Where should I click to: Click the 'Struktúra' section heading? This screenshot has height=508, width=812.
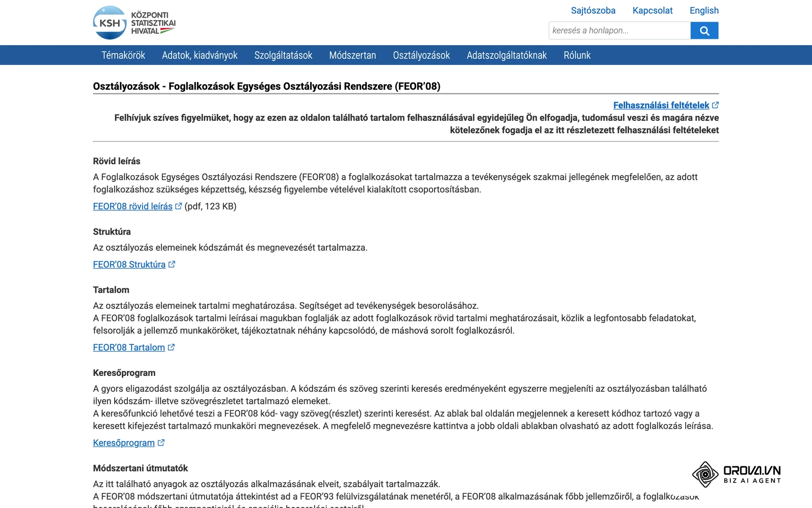112,232
